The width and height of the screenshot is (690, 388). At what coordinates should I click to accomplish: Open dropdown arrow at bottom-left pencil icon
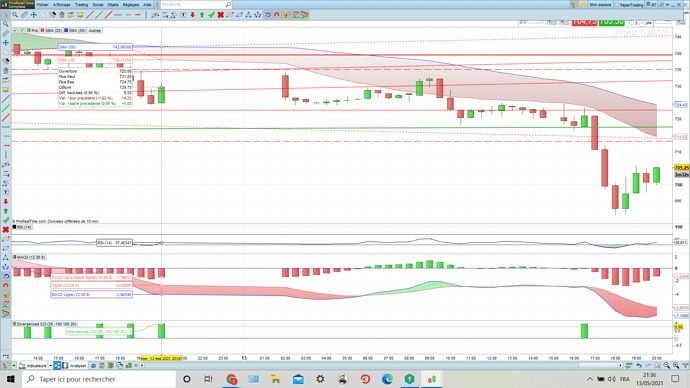[14, 365]
